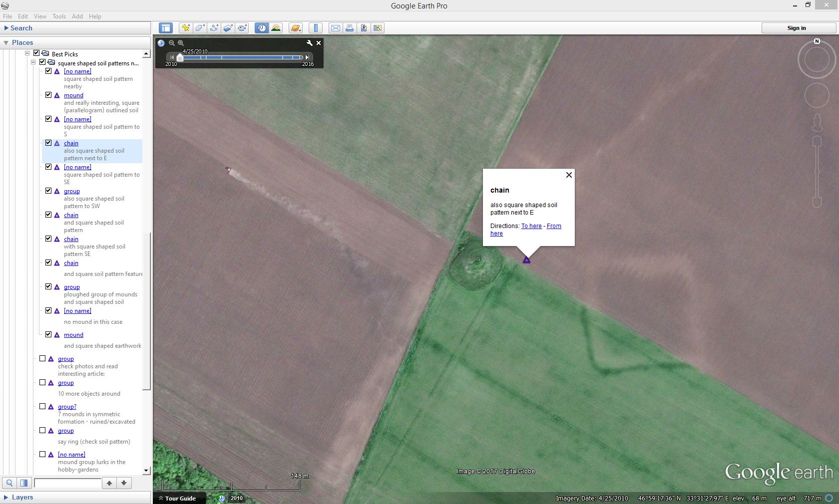
Task: Show sunlight across the landscape
Action: click(x=276, y=28)
